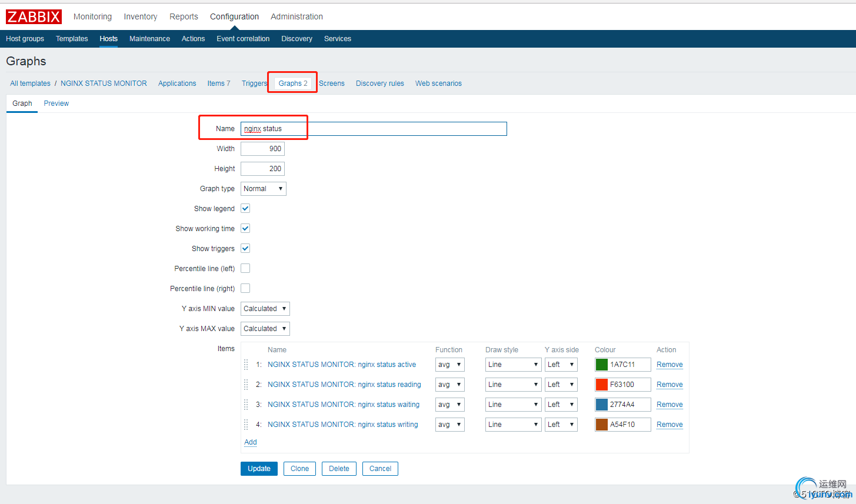Click the brown A54F10 colour swatch

pyautogui.click(x=601, y=425)
